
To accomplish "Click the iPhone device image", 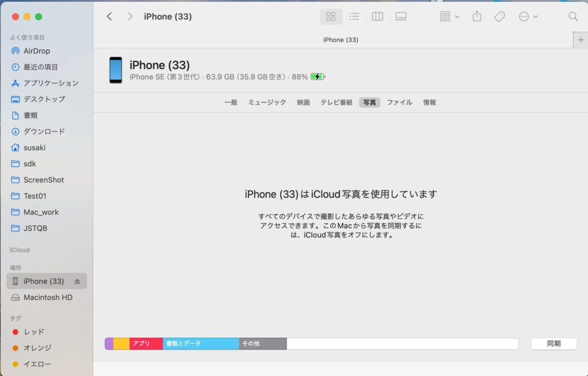I will click(115, 70).
